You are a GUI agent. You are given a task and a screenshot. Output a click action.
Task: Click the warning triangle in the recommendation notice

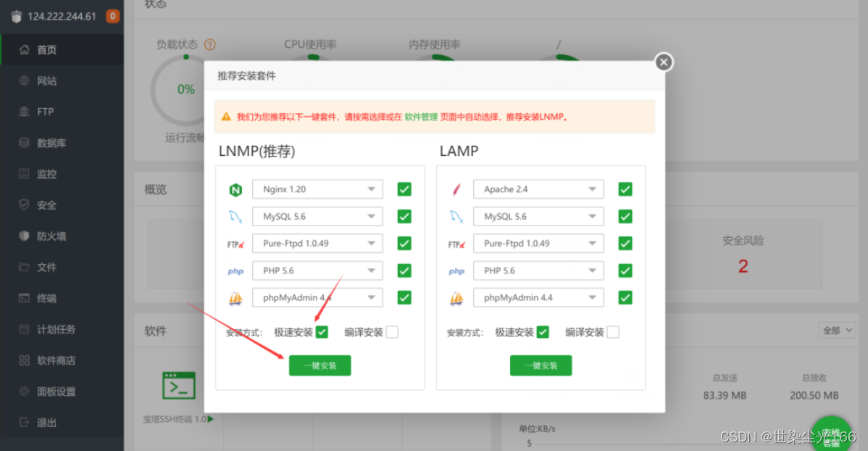pyautogui.click(x=226, y=117)
